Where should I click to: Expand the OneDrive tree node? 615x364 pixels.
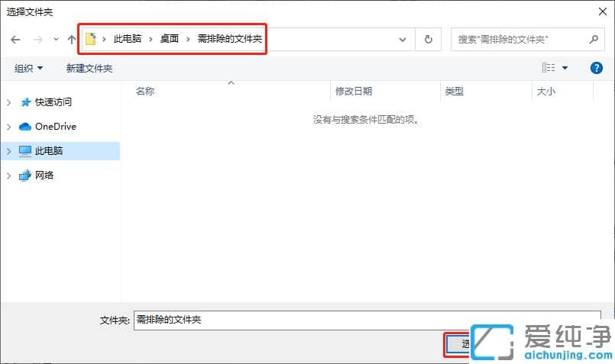coord(8,127)
